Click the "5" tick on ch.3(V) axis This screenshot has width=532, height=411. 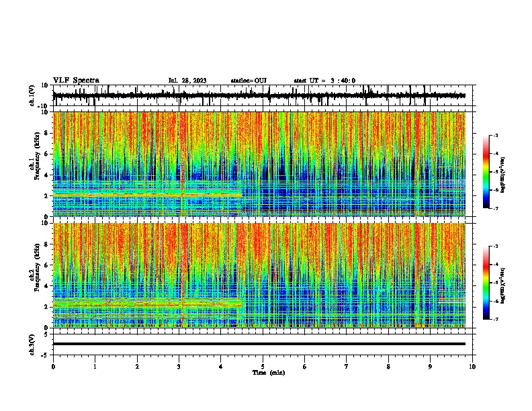coord(46,334)
